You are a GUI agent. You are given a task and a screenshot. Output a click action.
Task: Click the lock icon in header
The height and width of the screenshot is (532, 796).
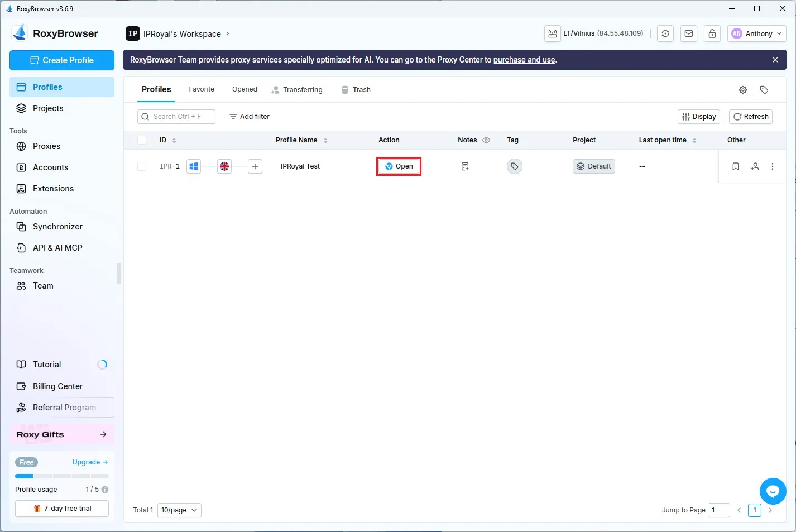[x=712, y=33]
